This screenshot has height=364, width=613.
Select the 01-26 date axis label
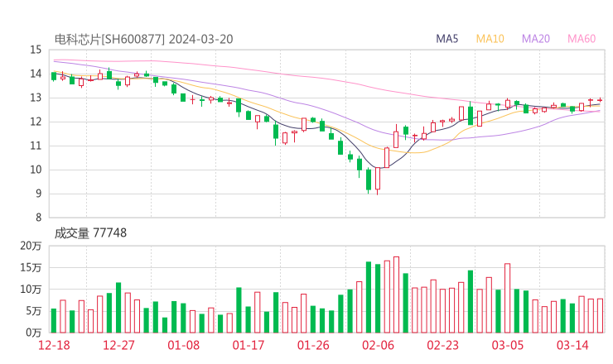313,345
